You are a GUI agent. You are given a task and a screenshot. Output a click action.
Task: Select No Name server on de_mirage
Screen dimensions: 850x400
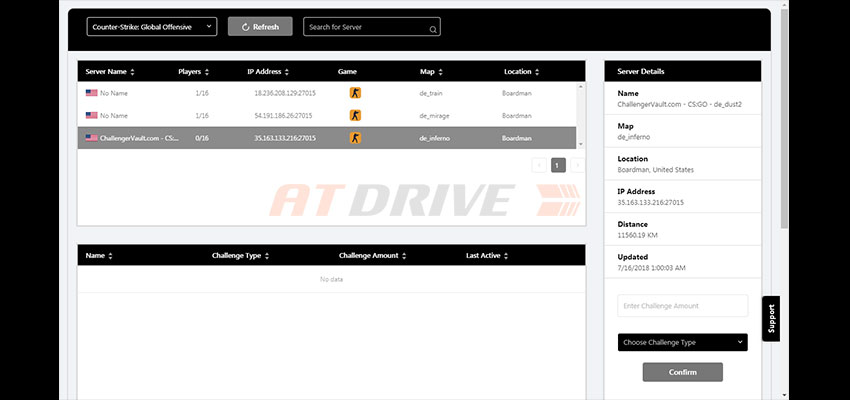[327, 115]
